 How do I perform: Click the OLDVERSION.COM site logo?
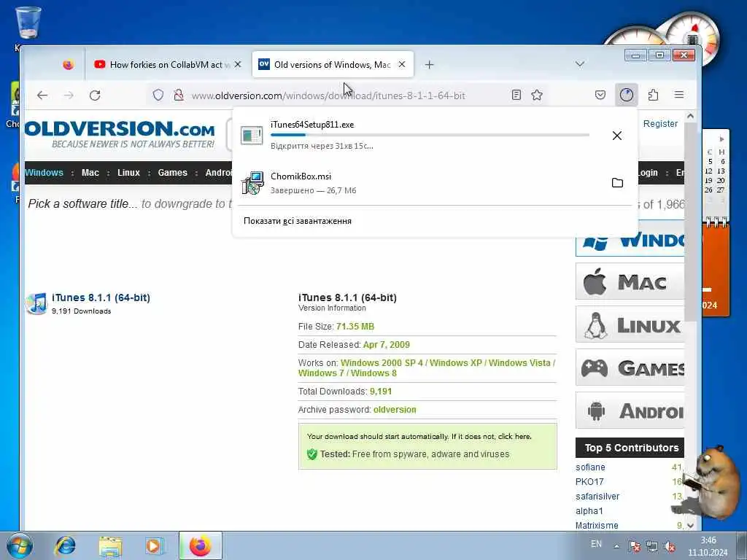(x=120, y=134)
